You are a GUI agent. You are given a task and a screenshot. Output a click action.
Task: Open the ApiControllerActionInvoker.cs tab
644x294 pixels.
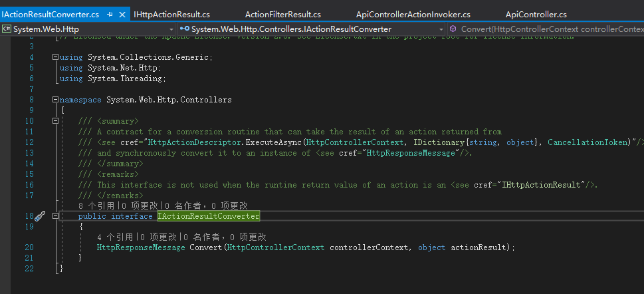coord(413,15)
